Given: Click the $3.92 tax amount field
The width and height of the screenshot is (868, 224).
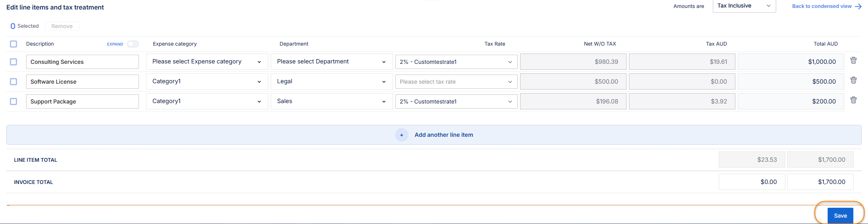Looking at the screenshot, I should (x=682, y=101).
